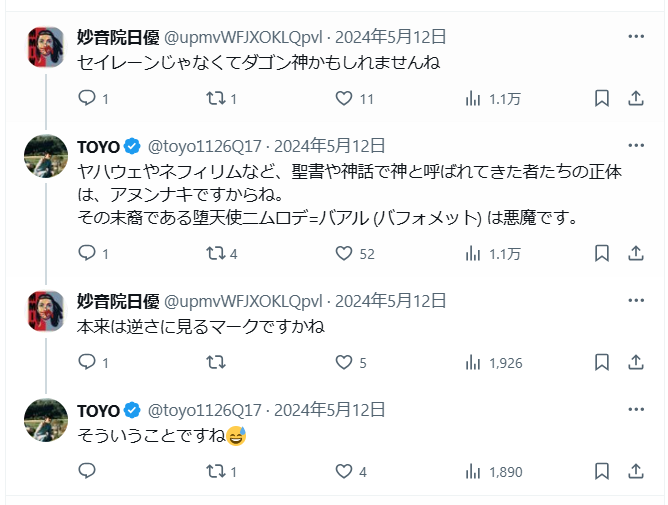View analytics of the first 1.1万 tweet

473,98
